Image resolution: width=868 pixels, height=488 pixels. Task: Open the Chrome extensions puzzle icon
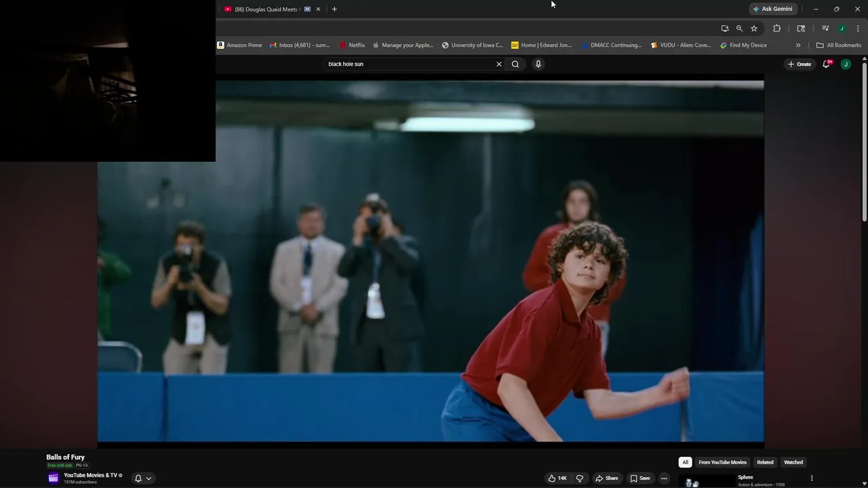(777, 28)
